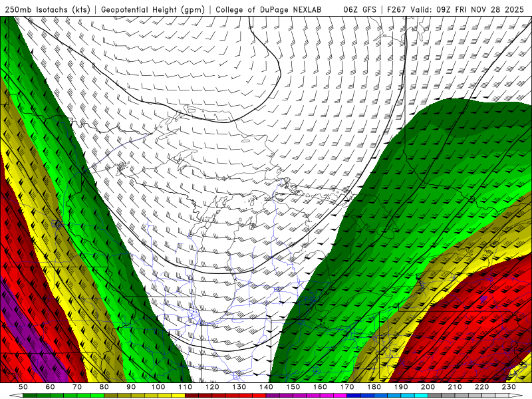The image size is (532, 399).
Task: Click the 'F267' forecast hour text
Action: [396, 10]
